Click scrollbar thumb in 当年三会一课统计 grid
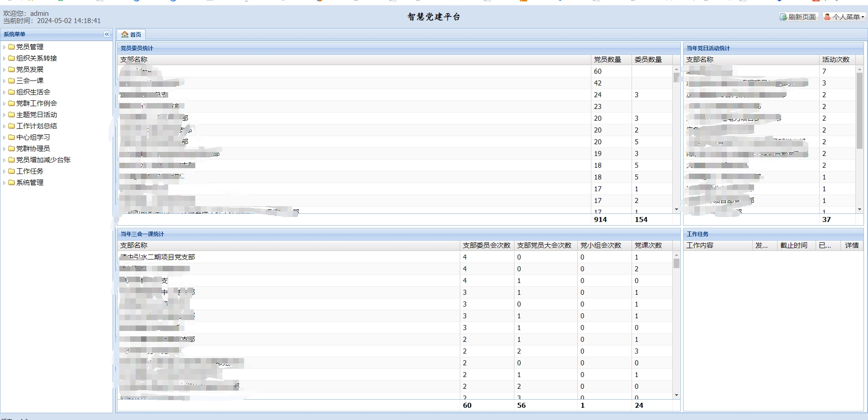 click(x=676, y=263)
